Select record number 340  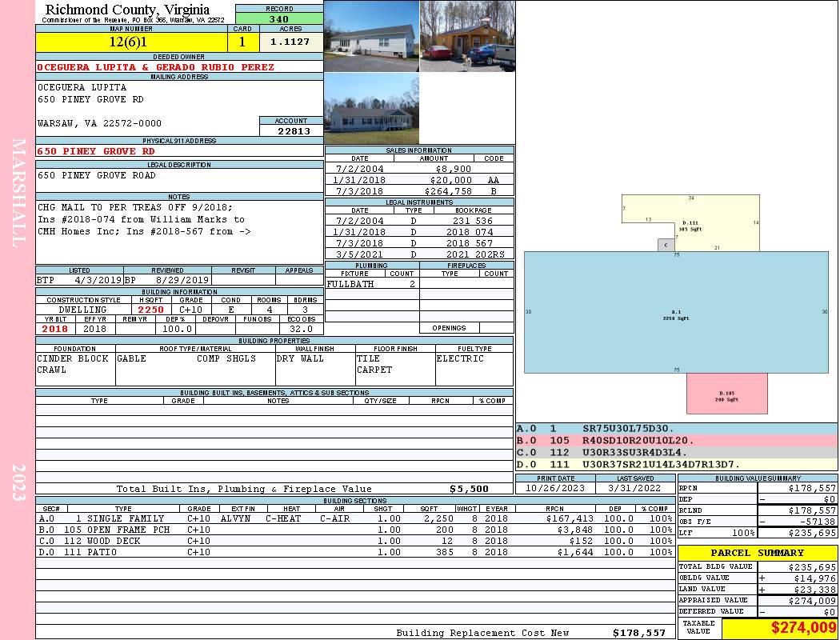click(x=279, y=18)
